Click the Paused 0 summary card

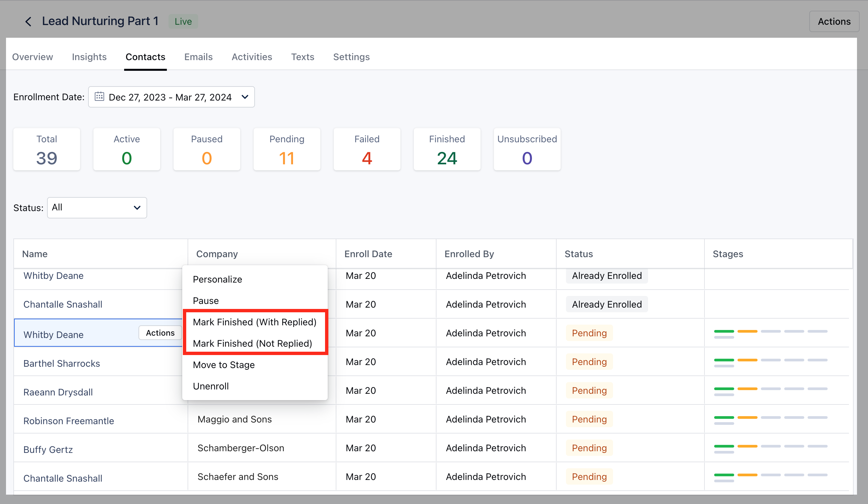pos(207,149)
